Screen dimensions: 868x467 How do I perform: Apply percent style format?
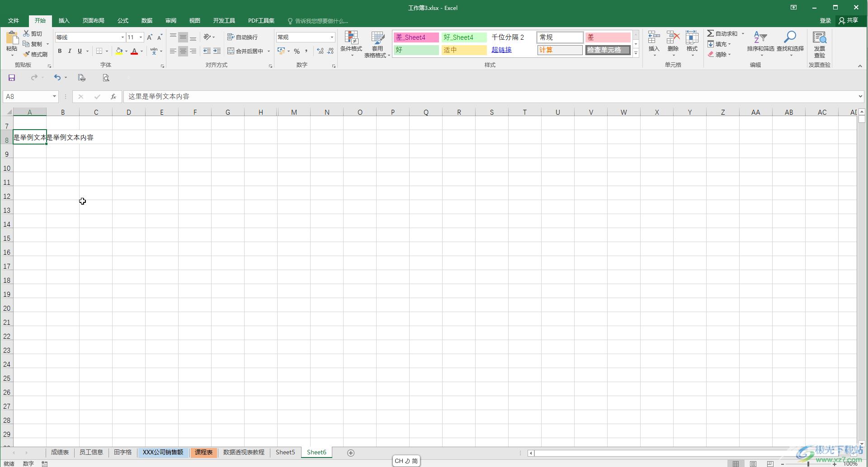pyautogui.click(x=297, y=51)
